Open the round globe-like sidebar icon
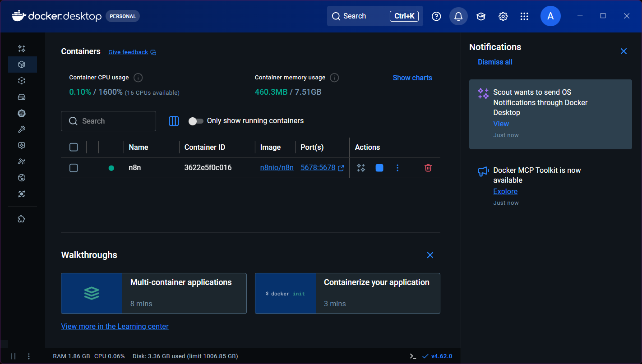The width and height of the screenshot is (642, 364). (22, 178)
